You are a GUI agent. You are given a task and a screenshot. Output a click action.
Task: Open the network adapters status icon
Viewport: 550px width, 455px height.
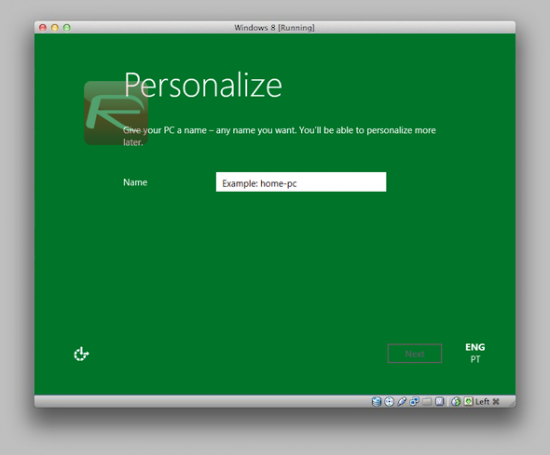pyautogui.click(x=414, y=401)
